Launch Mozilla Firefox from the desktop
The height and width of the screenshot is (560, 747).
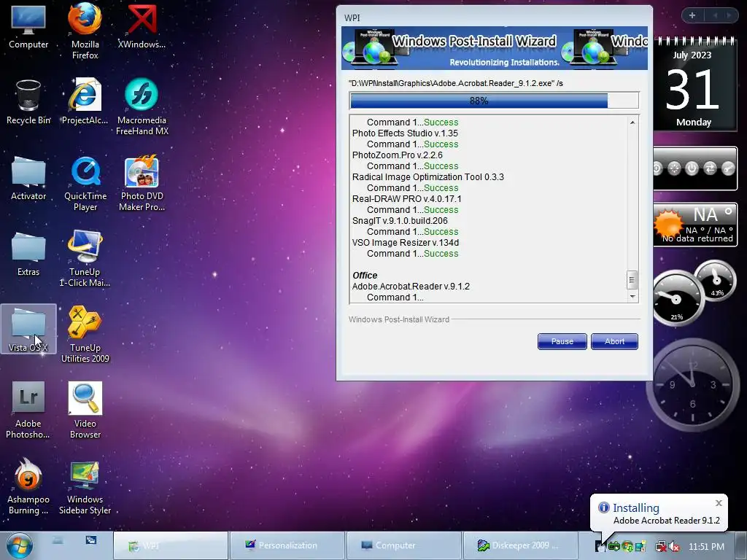[85, 31]
